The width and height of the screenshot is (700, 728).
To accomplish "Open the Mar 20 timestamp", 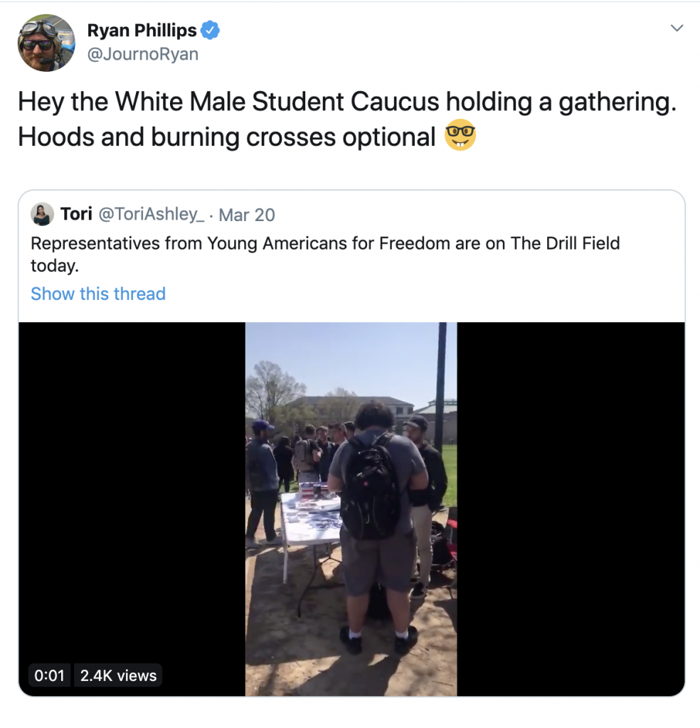I will tap(247, 215).
